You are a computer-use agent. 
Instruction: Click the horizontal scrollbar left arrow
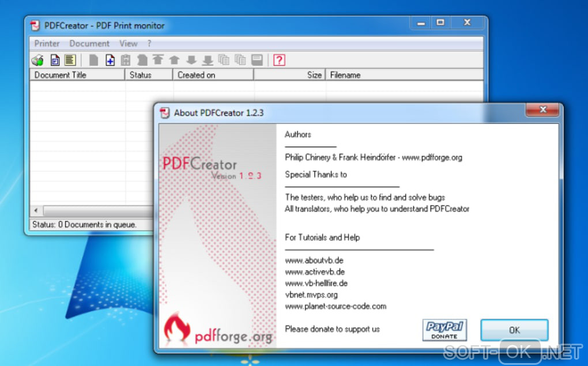point(36,210)
